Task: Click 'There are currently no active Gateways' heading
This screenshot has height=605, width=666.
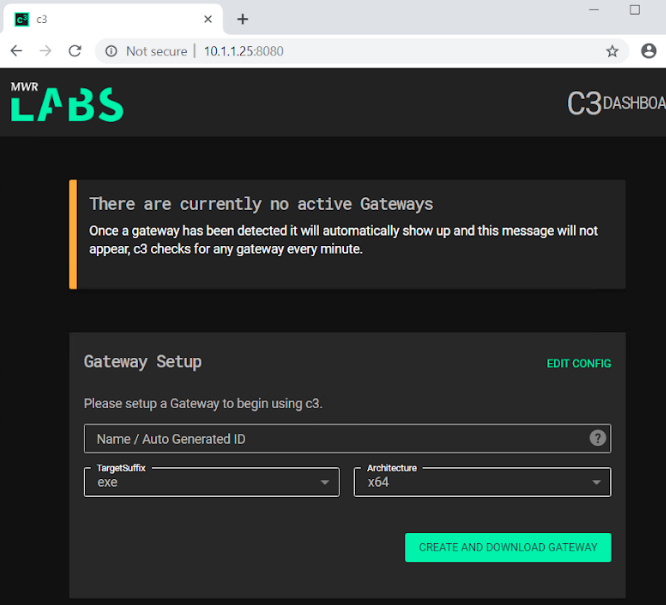Action: tap(261, 204)
